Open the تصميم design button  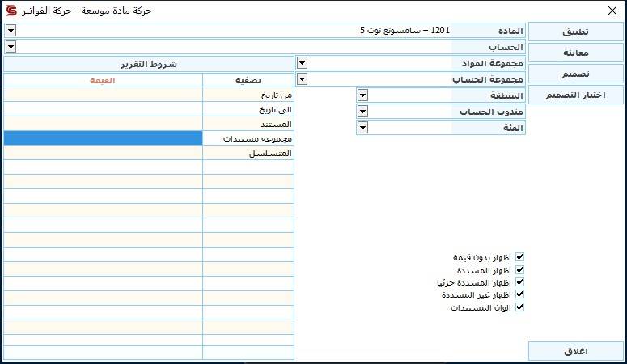point(576,74)
